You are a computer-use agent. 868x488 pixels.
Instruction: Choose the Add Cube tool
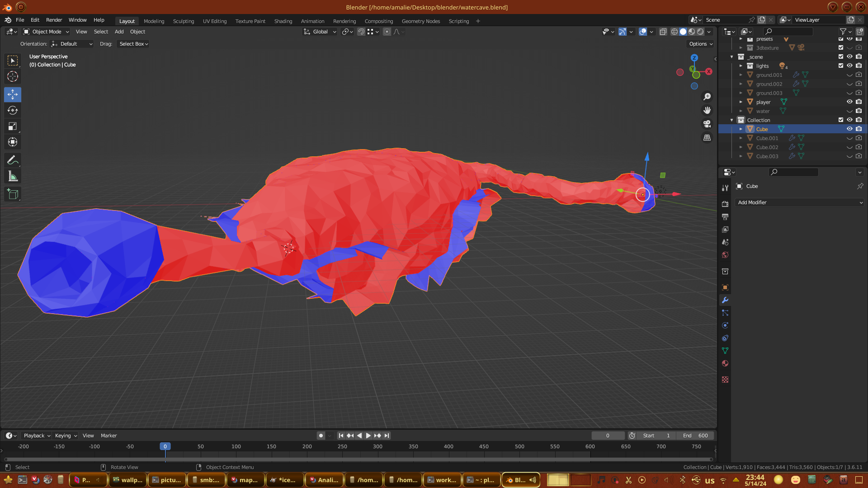pos(13,194)
